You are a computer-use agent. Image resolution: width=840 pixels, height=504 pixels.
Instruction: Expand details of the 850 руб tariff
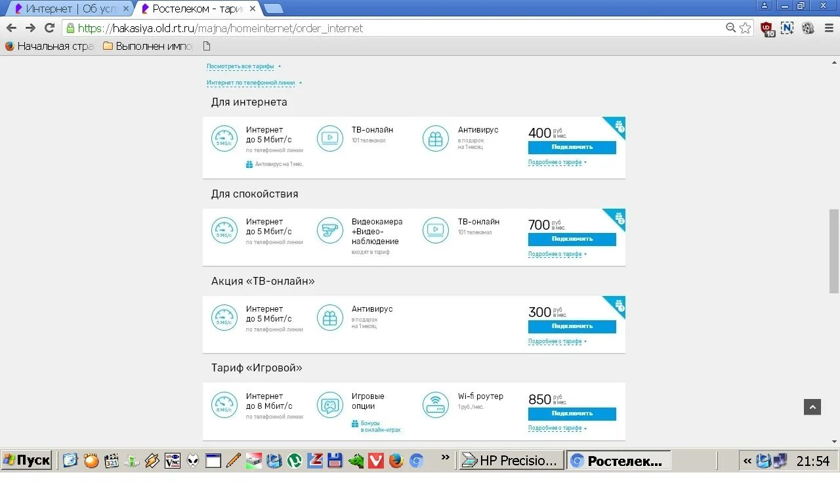click(x=557, y=428)
